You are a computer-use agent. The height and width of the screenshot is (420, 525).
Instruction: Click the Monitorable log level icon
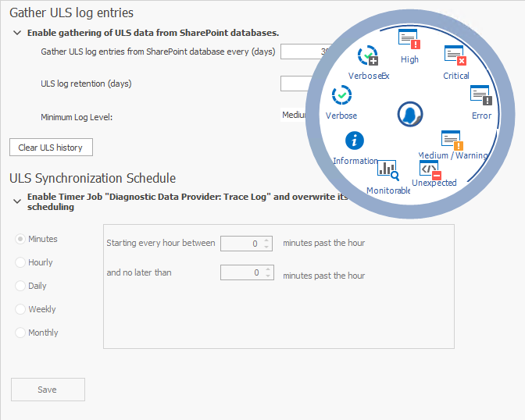(x=388, y=168)
